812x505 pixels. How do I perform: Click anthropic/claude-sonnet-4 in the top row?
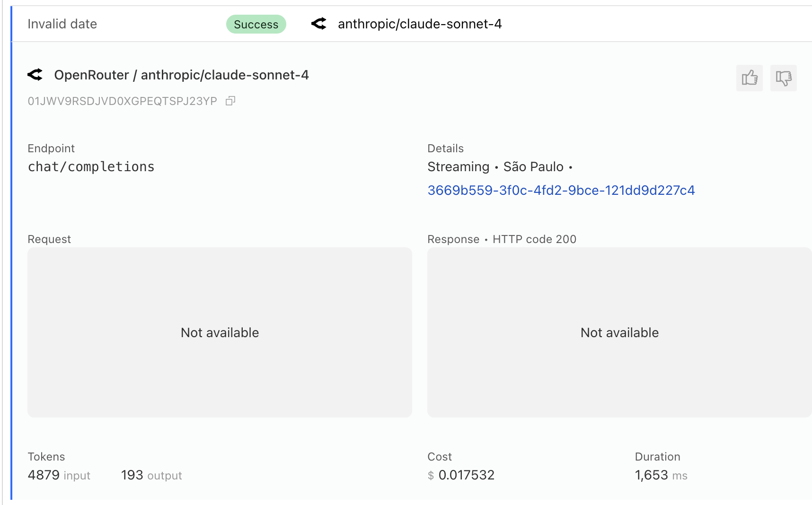point(420,24)
